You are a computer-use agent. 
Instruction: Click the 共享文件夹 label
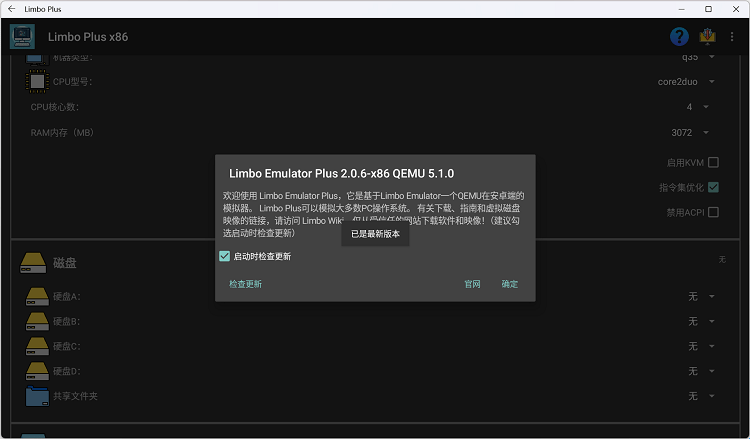point(75,396)
